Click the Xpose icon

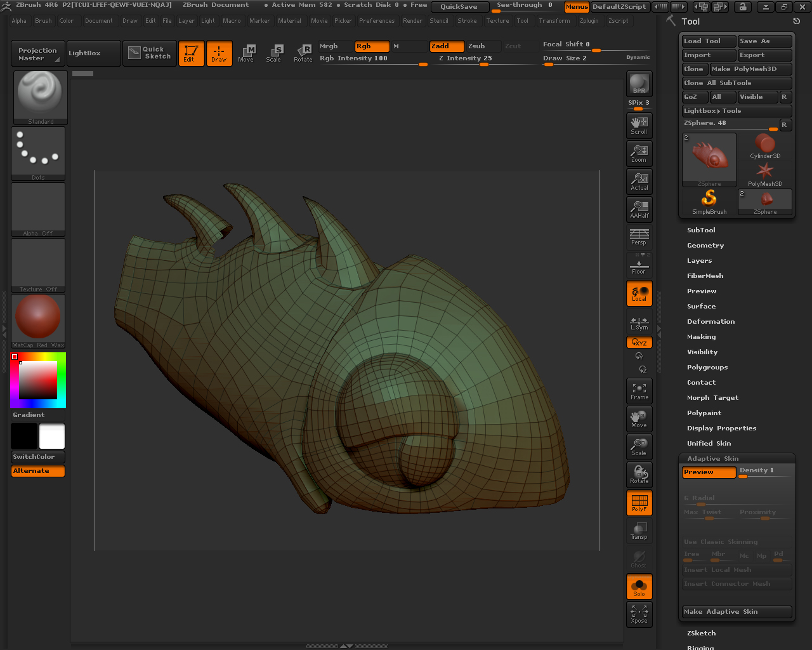[x=639, y=614]
